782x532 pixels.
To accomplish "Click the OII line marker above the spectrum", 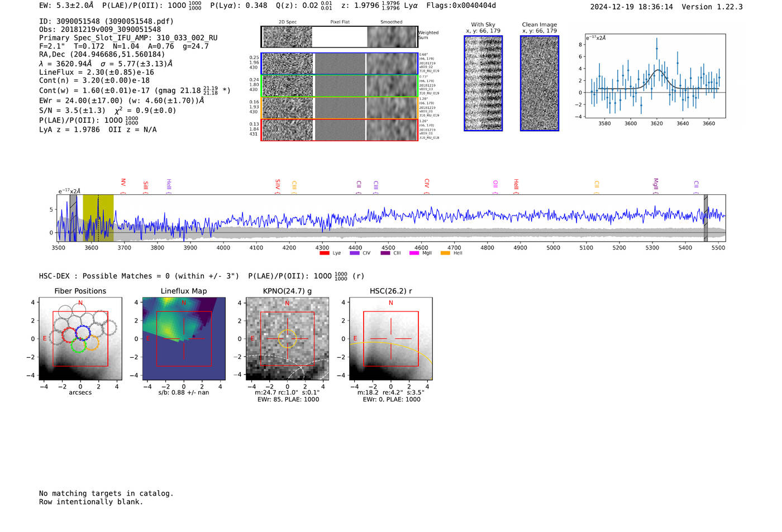I will point(495,186).
